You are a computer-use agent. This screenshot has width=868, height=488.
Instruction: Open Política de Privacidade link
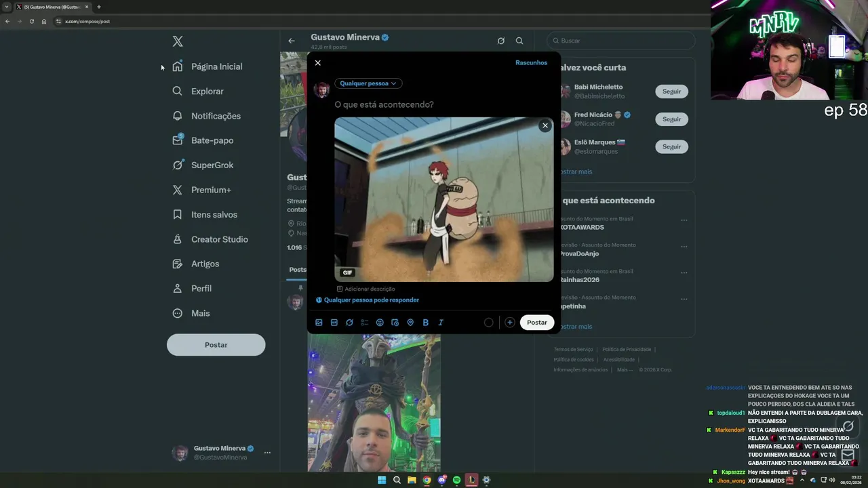pyautogui.click(x=627, y=350)
